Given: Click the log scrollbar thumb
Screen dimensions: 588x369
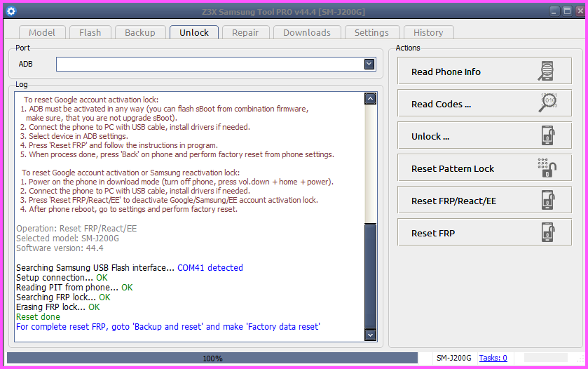Looking at the screenshot, I should [370, 276].
